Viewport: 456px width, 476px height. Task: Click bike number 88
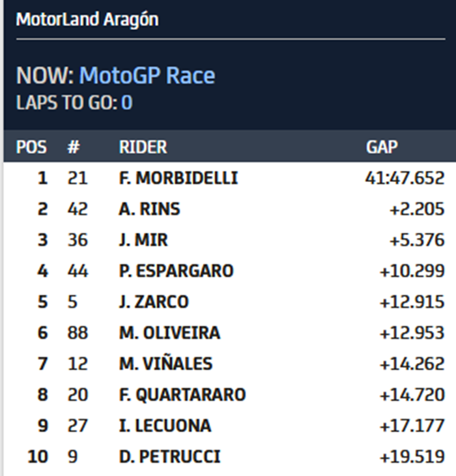tap(78, 333)
